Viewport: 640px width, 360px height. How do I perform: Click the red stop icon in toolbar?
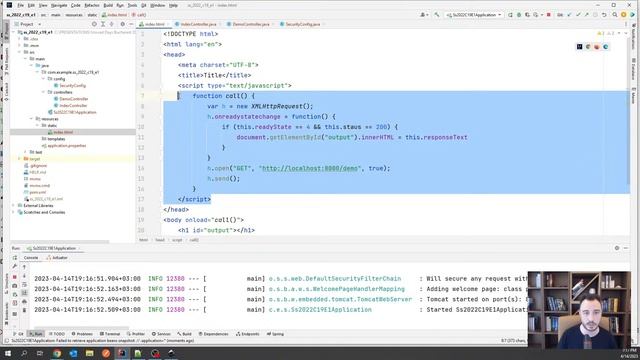[x=549, y=15]
